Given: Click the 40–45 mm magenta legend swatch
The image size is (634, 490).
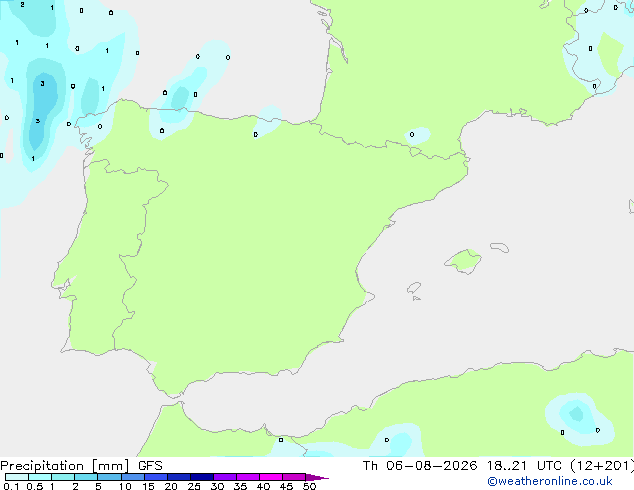Looking at the screenshot, I should (x=271, y=477).
